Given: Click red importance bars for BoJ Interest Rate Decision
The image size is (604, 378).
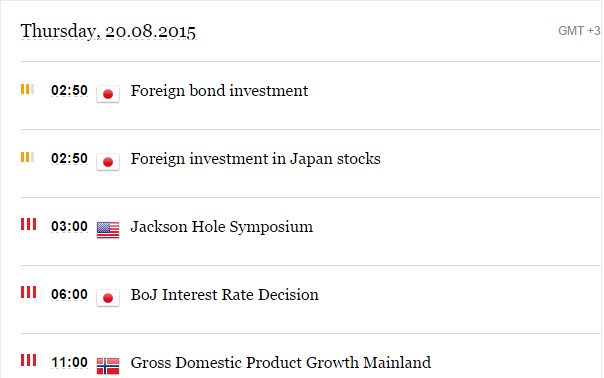Looking at the screenshot, I should tap(29, 292).
